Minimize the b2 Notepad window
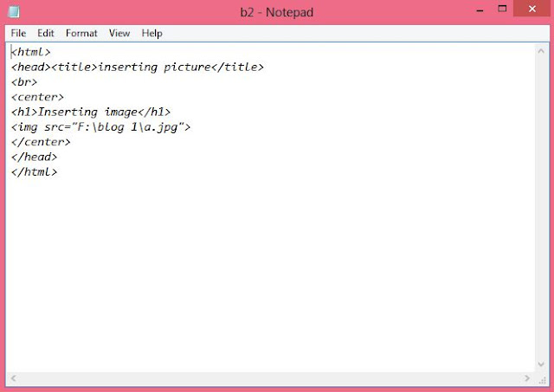The width and height of the screenshot is (554, 392). point(480,10)
